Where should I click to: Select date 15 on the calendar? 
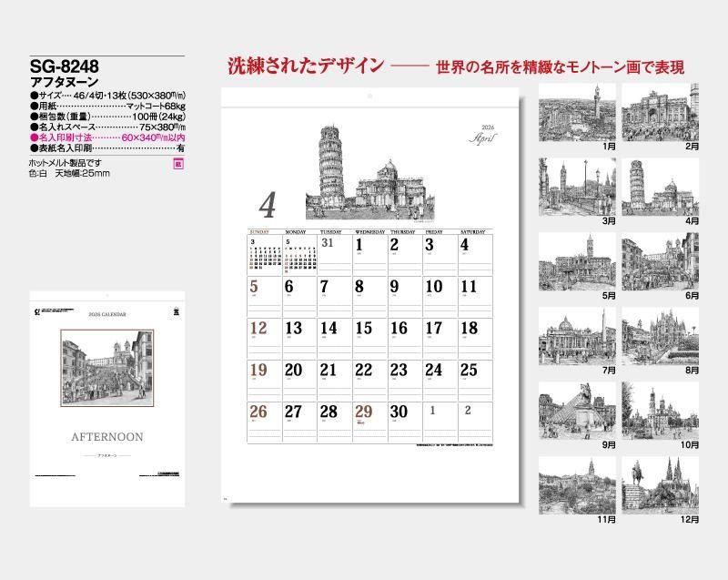tap(370, 338)
